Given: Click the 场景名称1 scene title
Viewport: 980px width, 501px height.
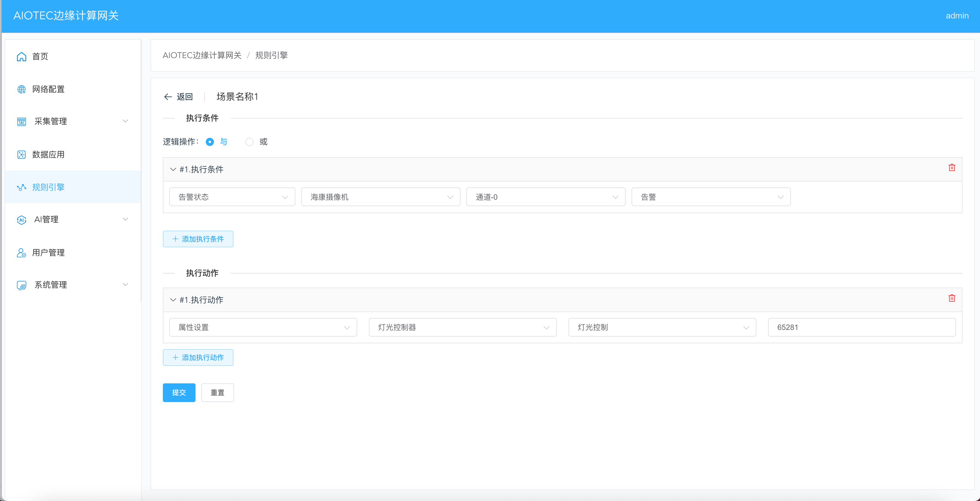Looking at the screenshot, I should [x=237, y=97].
